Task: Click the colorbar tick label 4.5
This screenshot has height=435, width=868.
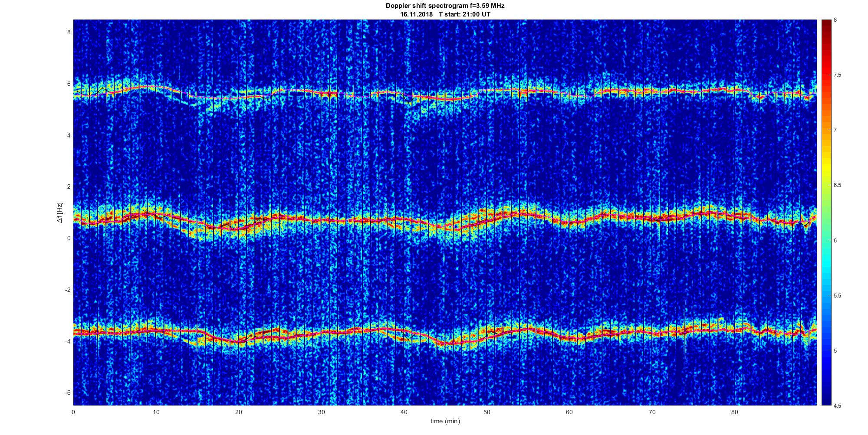Action: (x=838, y=406)
